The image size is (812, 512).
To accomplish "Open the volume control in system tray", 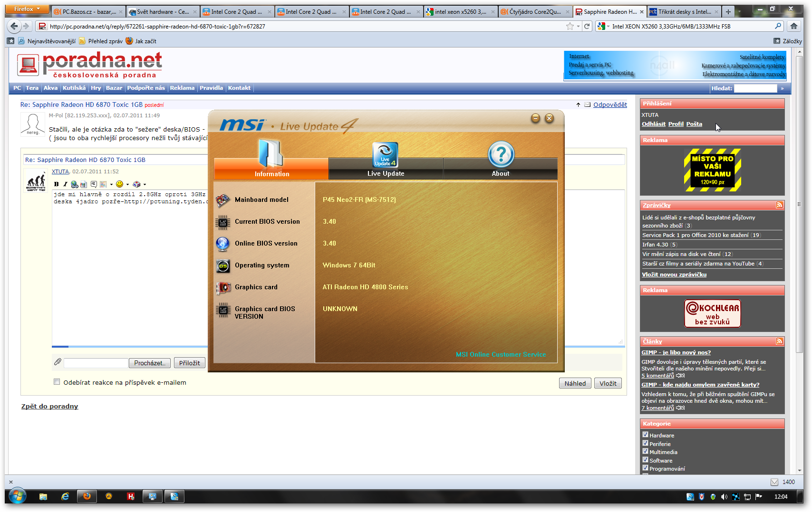I will tap(724, 497).
